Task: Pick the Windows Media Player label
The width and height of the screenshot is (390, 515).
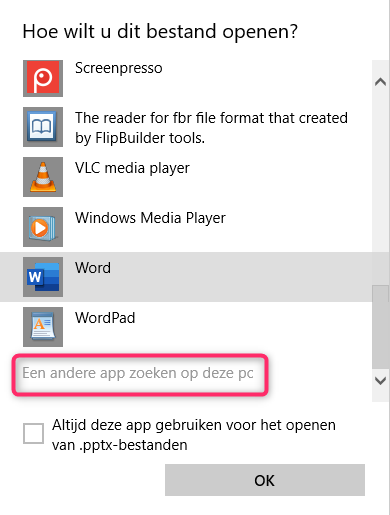Action: pos(150,218)
